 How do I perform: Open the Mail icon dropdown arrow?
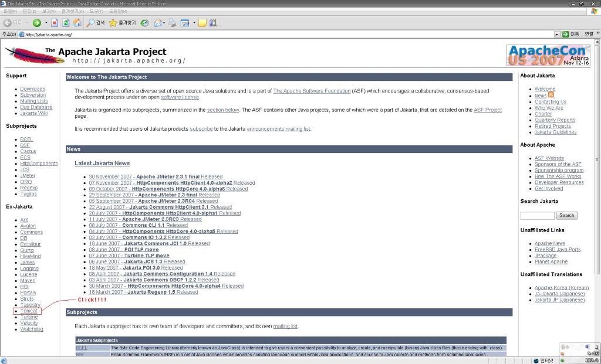coord(164,23)
